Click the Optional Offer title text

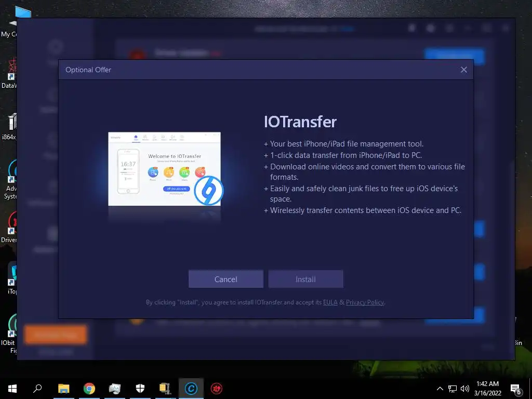pos(88,70)
